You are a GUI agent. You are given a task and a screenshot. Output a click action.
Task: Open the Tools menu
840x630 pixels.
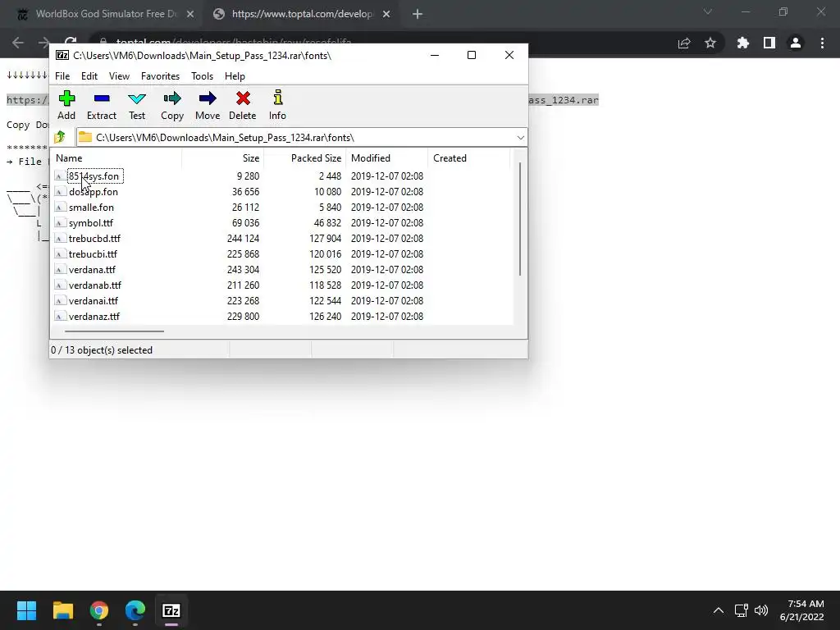coord(202,76)
